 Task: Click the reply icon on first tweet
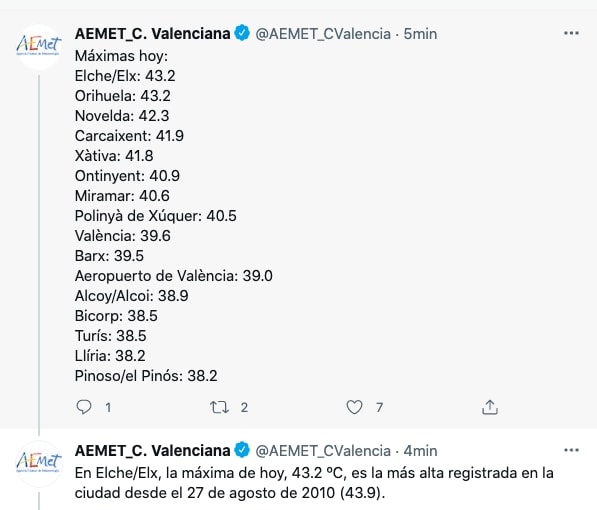point(84,407)
